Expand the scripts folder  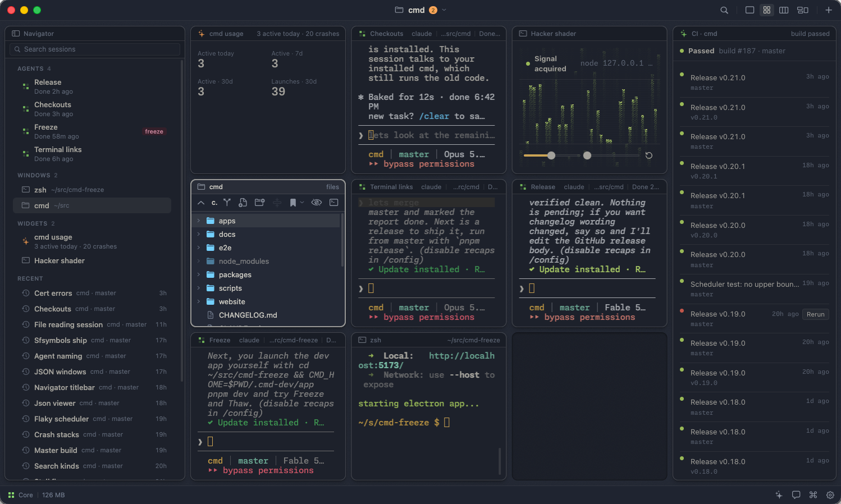tap(199, 288)
